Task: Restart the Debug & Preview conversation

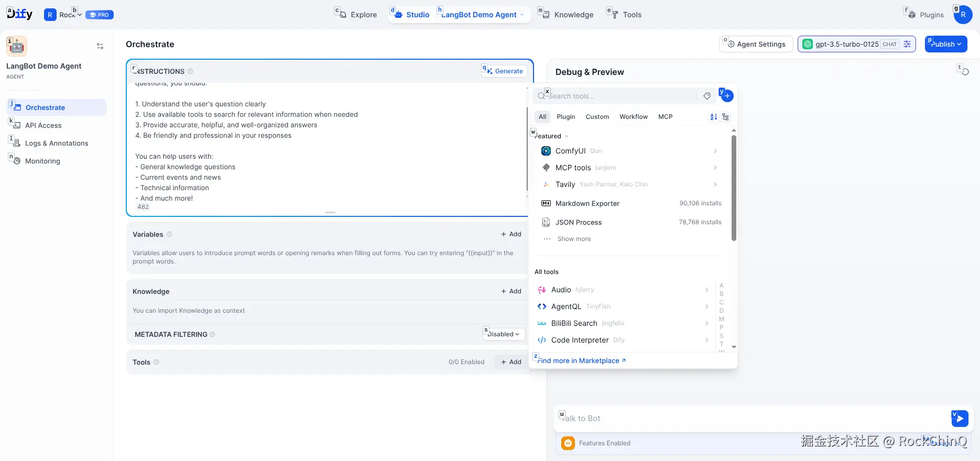Action: [x=964, y=72]
